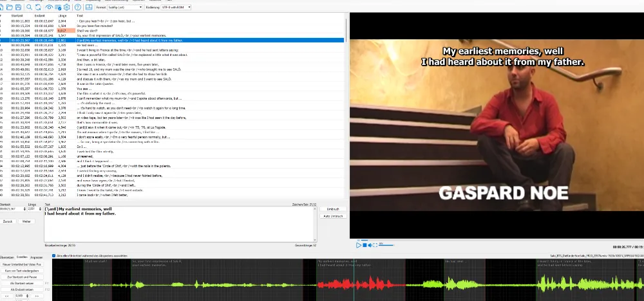Toggle checkbox to select current subtitle while playing
Viewport: 644px width, 301px height.
click(x=54, y=255)
